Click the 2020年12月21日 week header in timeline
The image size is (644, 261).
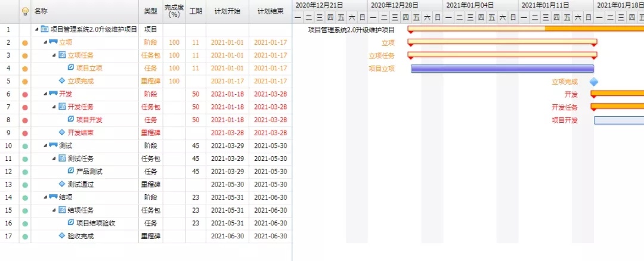[330, 5]
